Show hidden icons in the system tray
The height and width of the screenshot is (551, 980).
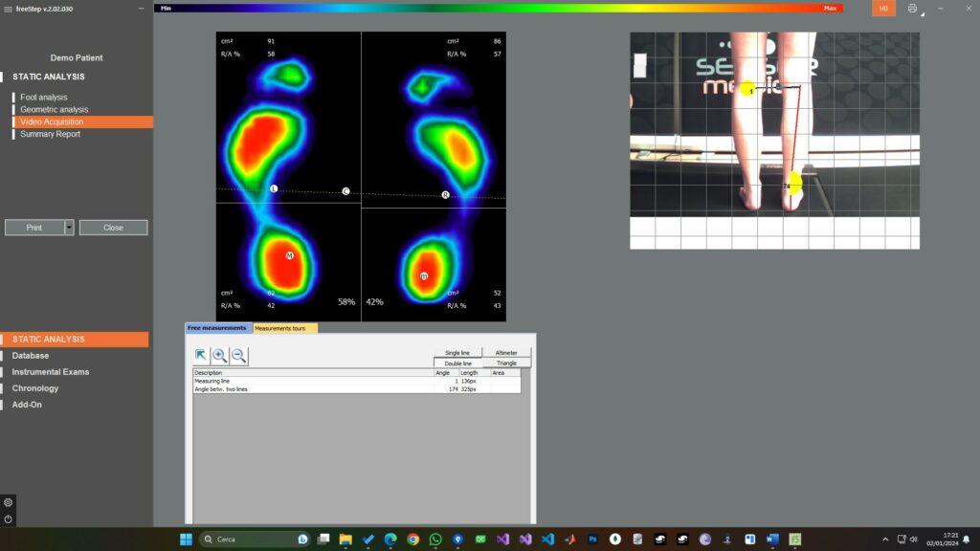tap(885, 539)
